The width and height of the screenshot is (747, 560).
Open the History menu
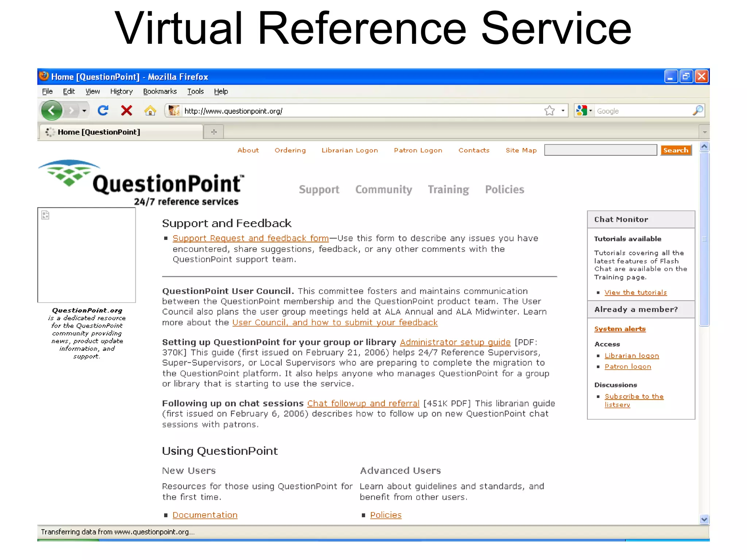(x=121, y=92)
